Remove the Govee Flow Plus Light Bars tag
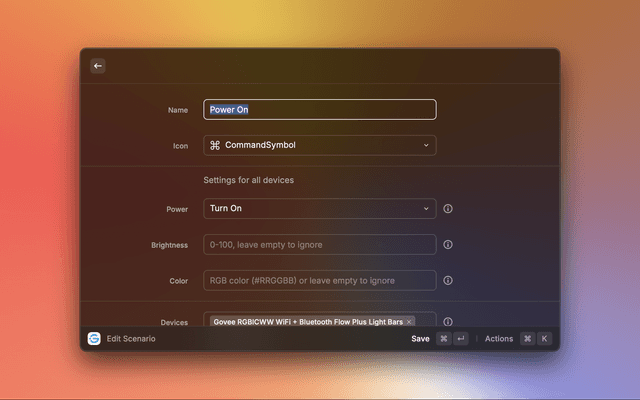The image size is (640, 400). tap(410, 322)
